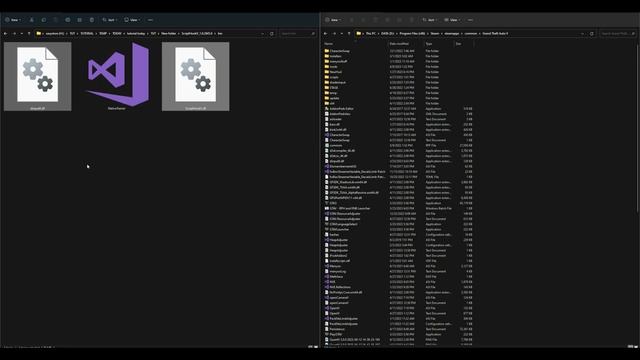Expand the right address bar history dropdown
The height and width of the screenshot is (360, 640).
[x=582, y=33]
